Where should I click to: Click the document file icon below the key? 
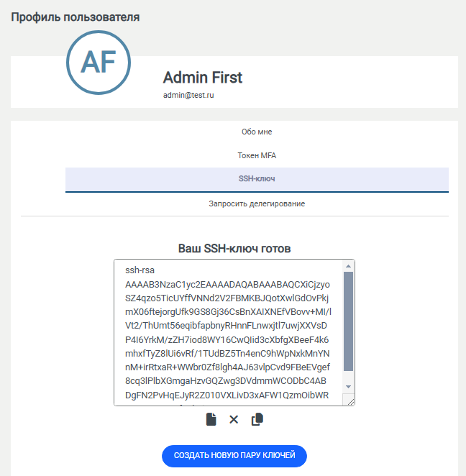tap(211, 419)
